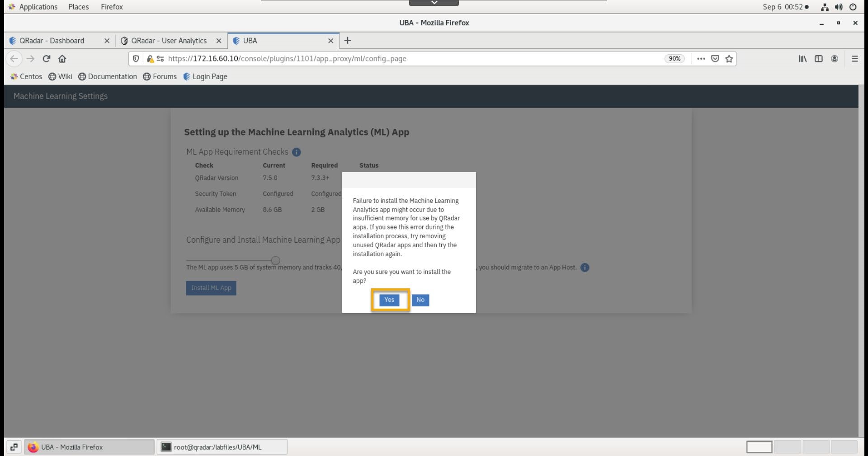Open the power menu icon
The height and width of the screenshot is (456, 868).
pos(853,7)
